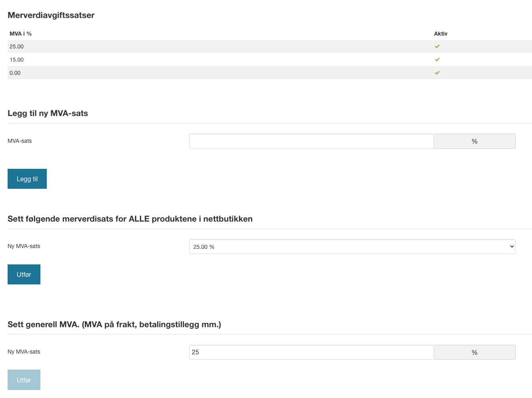Click the MVA i % column header
This screenshot has width=532, height=398.
[20, 34]
